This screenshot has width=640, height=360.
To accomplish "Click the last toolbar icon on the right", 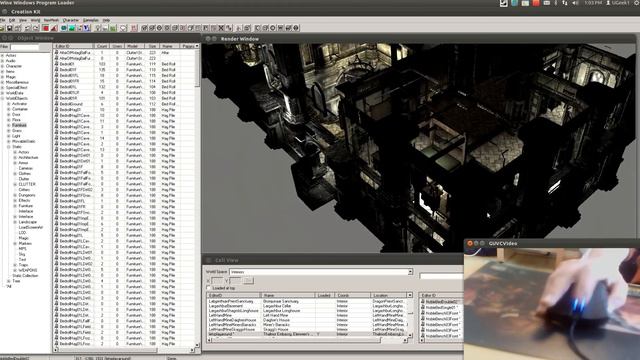I will click(296, 28).
